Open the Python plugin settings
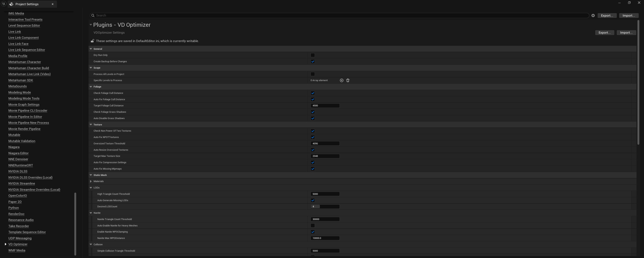The height and width of the screenshot is (258, 644). [x=14, y=208]
